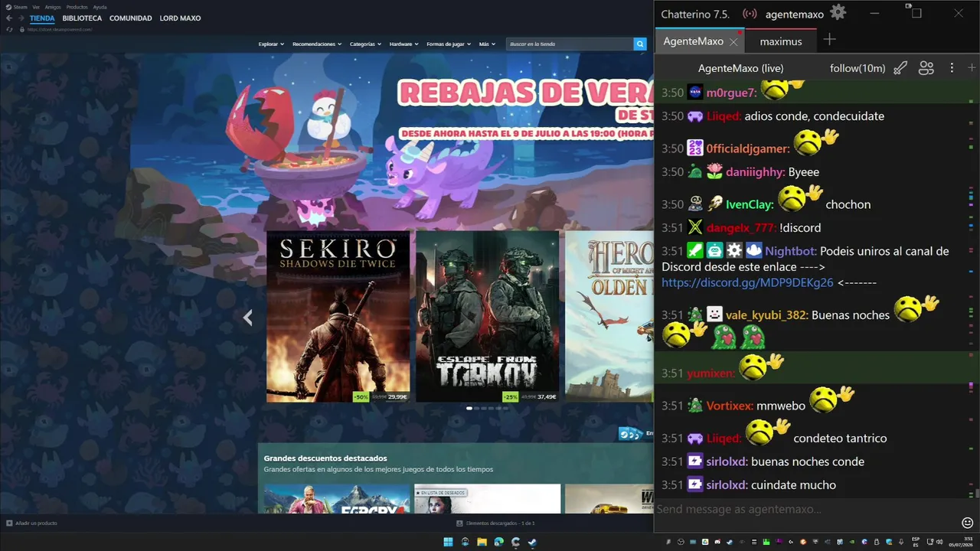Open Chatterino settings gear
Image resolution: width=980 pixels, height=551 pixels.
(838, 13)
